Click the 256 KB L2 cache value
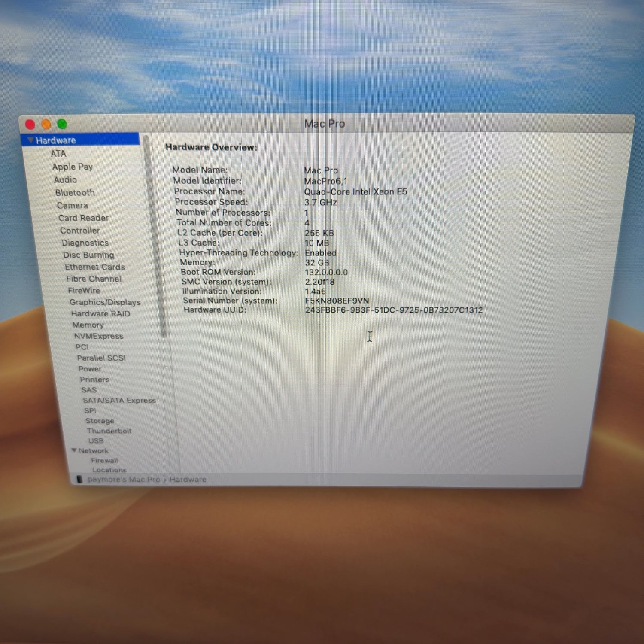This screenshot has width=644, height=644. pyautogui.click(x=319, y=233)
